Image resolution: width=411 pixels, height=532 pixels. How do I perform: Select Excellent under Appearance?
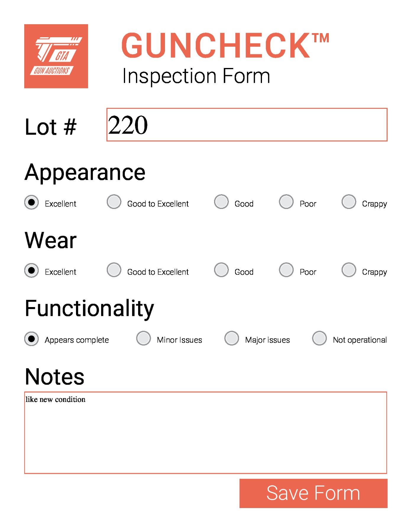click(x=31, y=202)
